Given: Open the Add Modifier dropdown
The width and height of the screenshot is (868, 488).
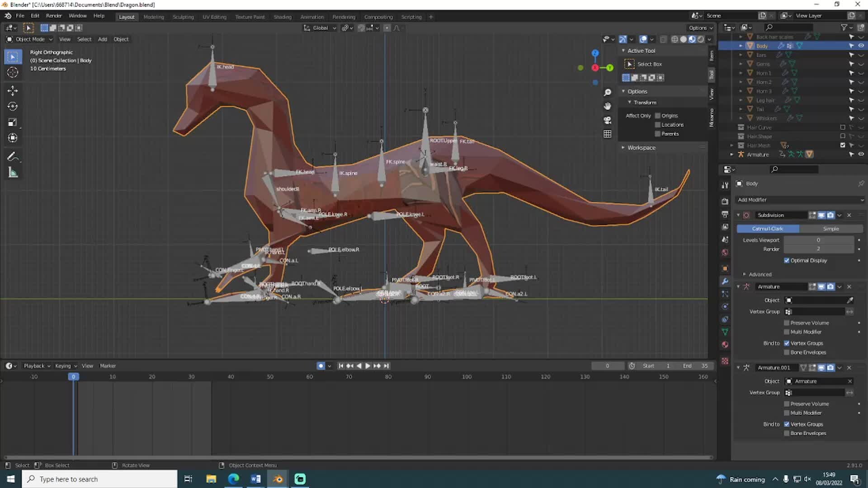Looking at the screenshot, I should coord(800,200).
